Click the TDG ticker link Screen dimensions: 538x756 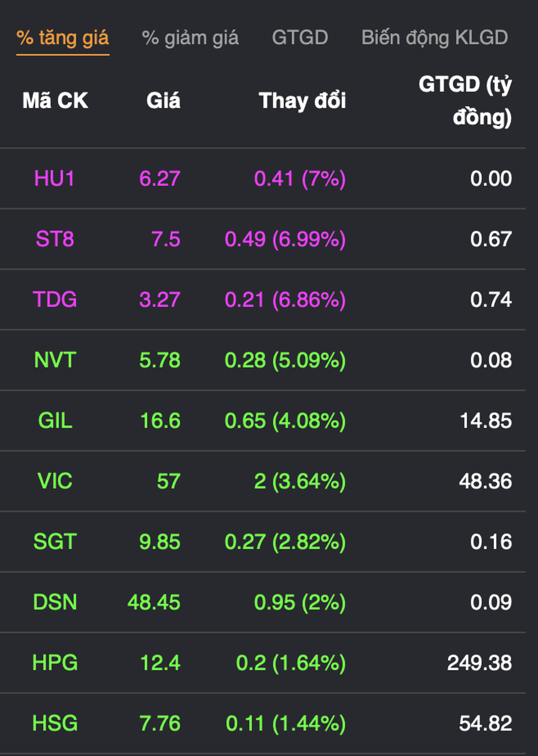pyautogui.click(x=55, y=299)
